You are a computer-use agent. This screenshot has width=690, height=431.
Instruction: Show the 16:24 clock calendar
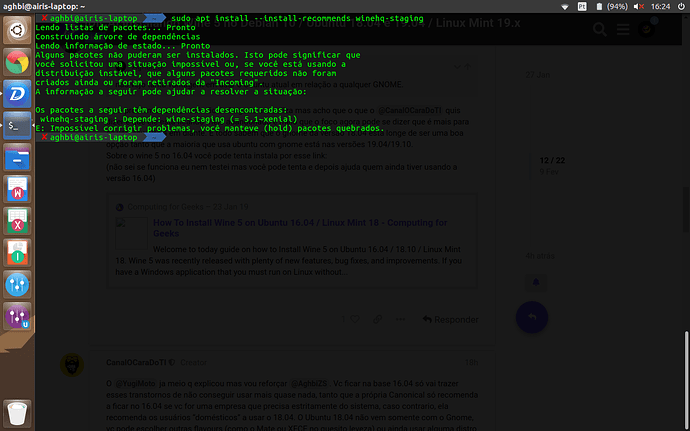pos(660,7)
